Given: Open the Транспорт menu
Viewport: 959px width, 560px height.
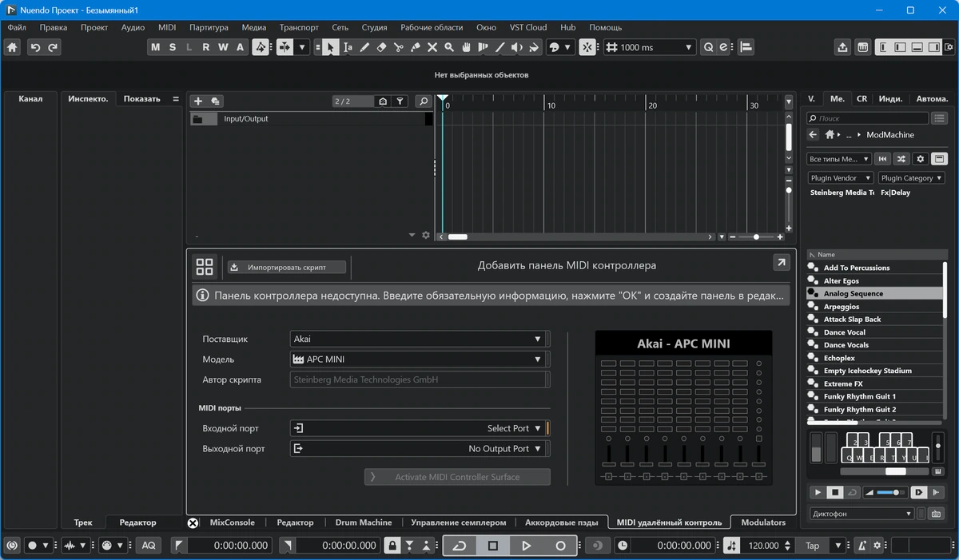Looking at the screenshot, I should pos(299,27).
